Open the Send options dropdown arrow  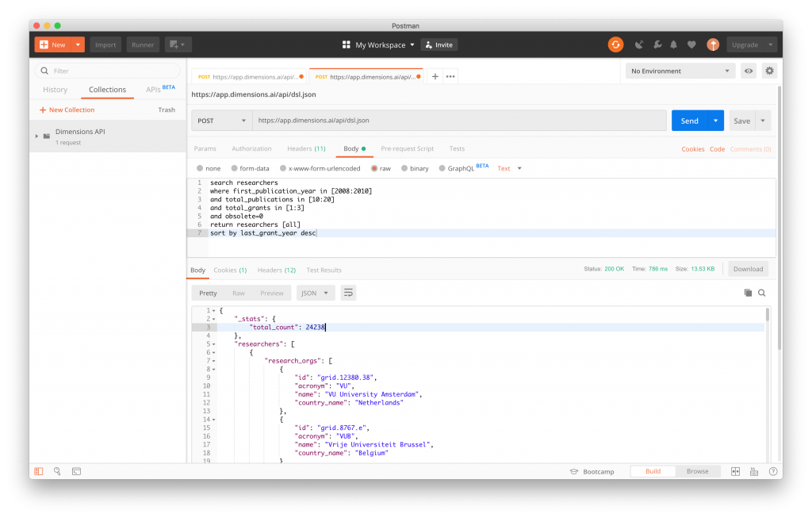[x=716, y=121]
